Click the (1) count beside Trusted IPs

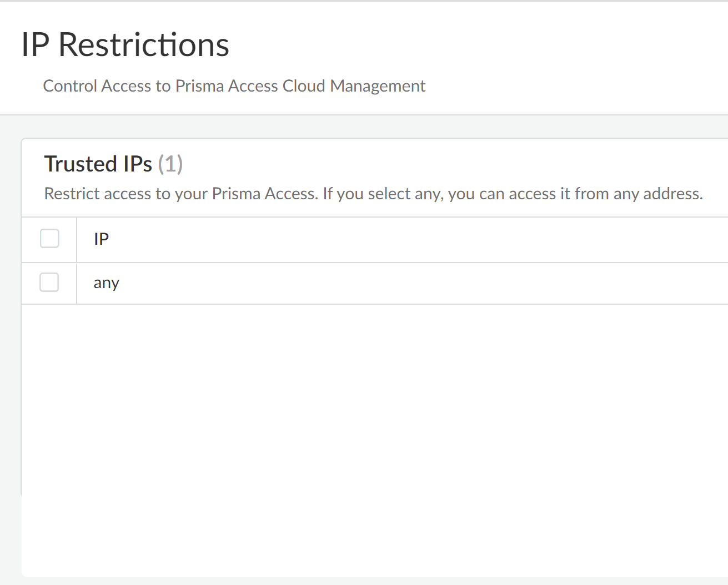[170, 164]
